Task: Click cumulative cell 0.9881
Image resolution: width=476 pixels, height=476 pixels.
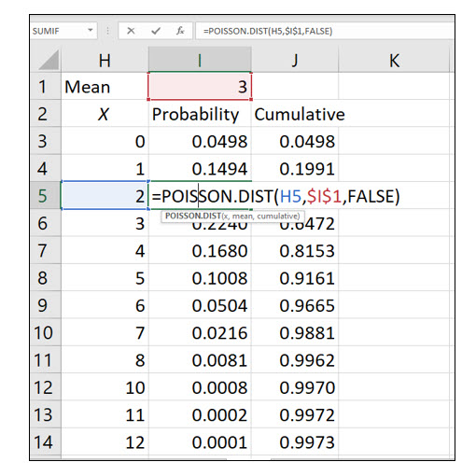Action: pyautogui.click(x=295, y=332)
